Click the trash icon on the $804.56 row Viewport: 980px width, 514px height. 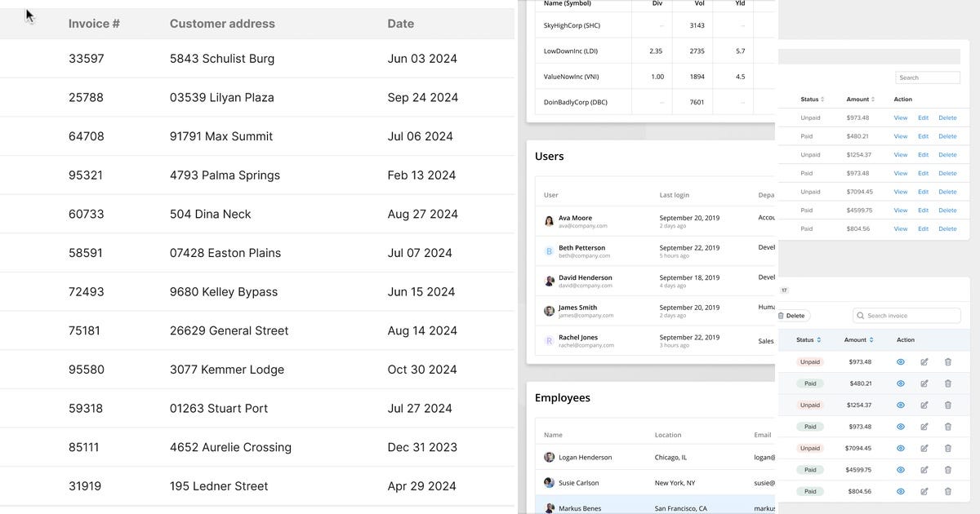948,491
